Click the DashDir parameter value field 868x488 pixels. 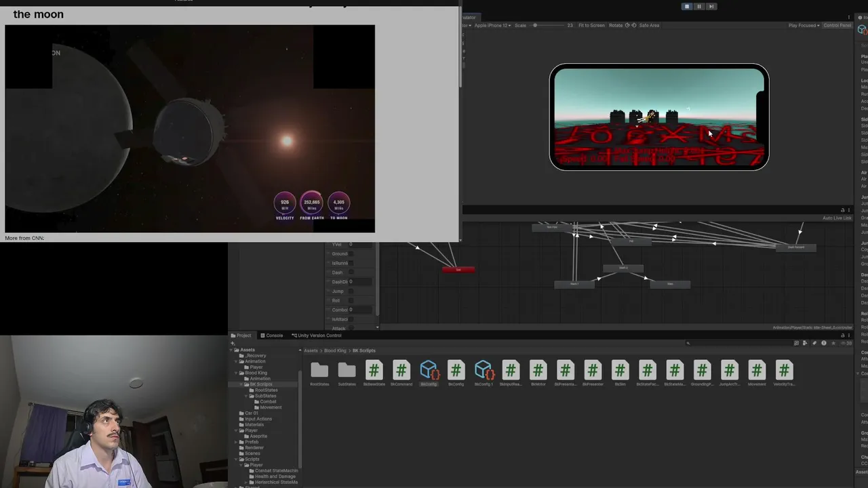click(361, 282)
